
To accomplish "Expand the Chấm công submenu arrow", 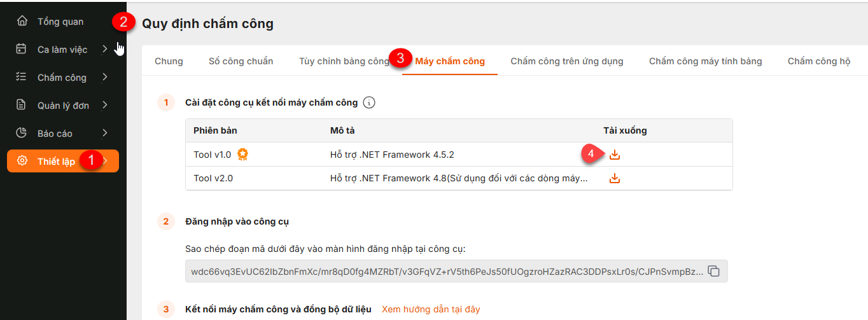I will click(x=105, y=78).
